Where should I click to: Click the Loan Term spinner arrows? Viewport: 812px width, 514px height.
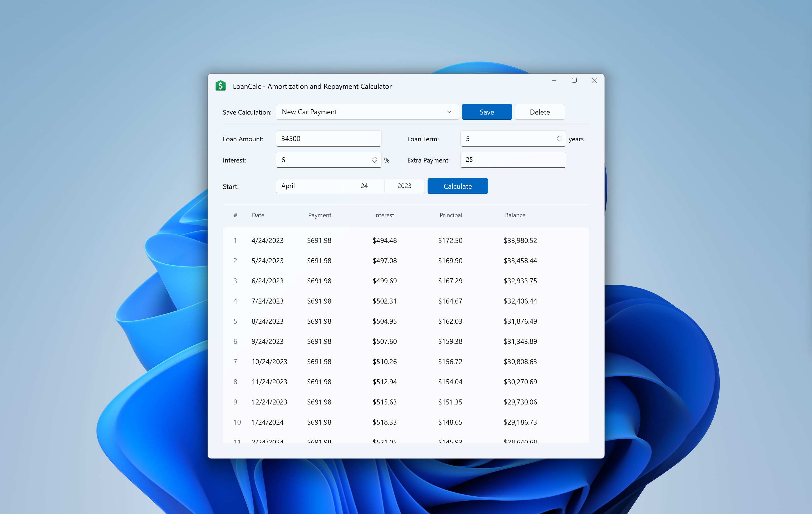[559, 139]
